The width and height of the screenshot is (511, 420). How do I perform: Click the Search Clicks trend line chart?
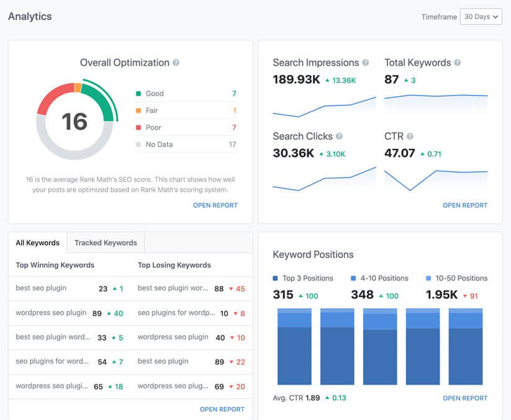point(324,179)
